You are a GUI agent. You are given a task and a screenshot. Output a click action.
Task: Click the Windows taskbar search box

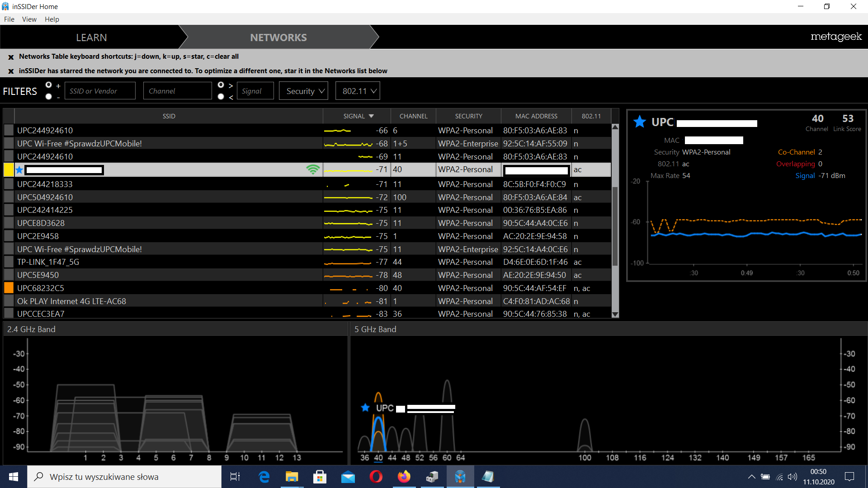click(124, 477)
